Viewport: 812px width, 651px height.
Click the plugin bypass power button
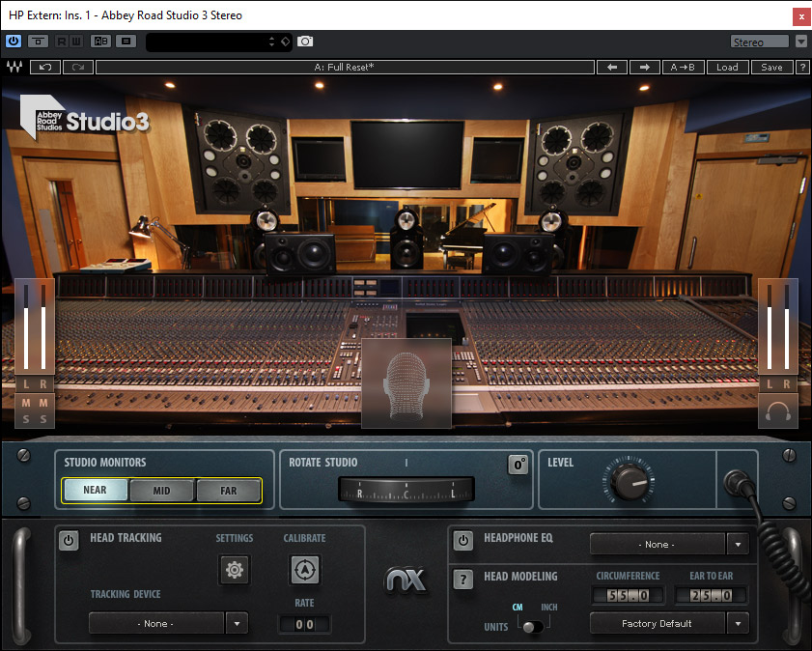pyautogui.click(x=14, y=42)
